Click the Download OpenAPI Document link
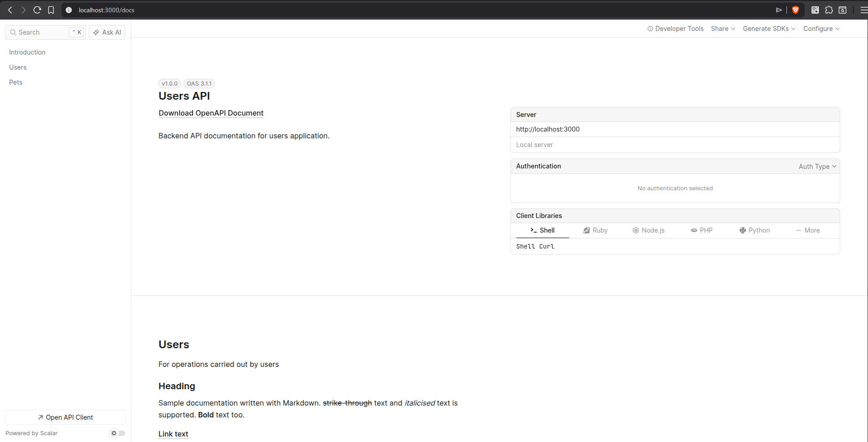Viewport: 868px width, 442px height. tap(211, 113)
